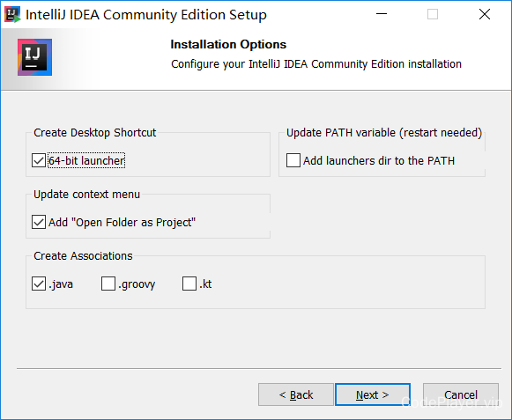Click the IntelliJ icon in the title bar
The width and height of the screenshot is (512, 420).
coord(12,14)
